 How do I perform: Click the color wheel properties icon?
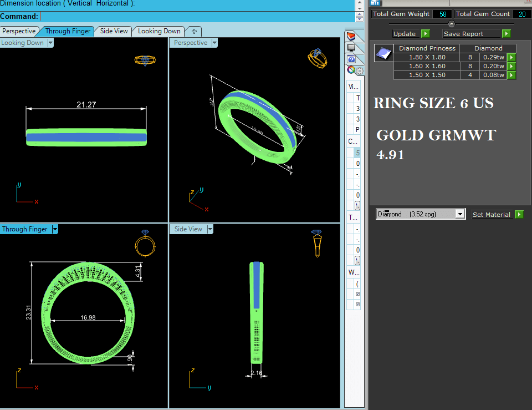(x=350, y=70)
